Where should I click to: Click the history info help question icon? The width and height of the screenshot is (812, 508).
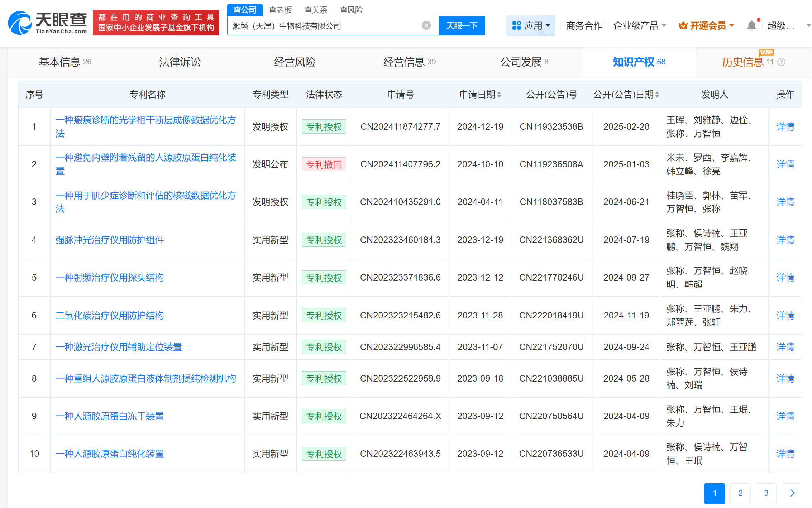[782, 62]
